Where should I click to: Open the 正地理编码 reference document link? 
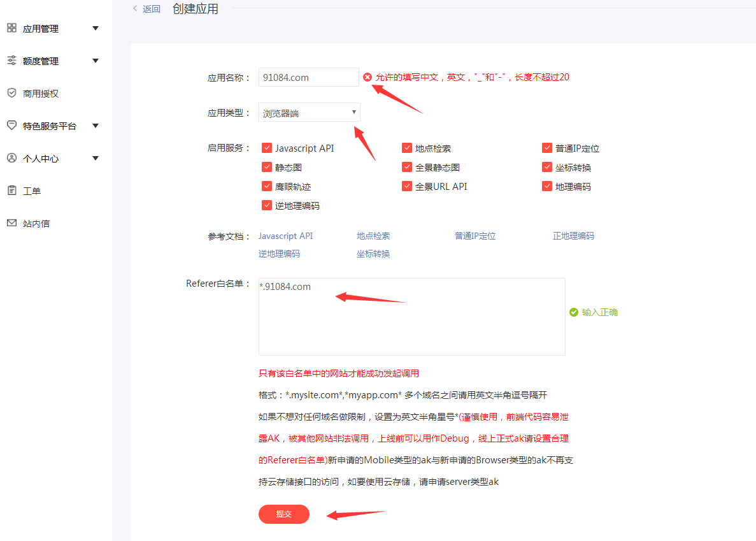pyautogui.click(x=573, y=236)
